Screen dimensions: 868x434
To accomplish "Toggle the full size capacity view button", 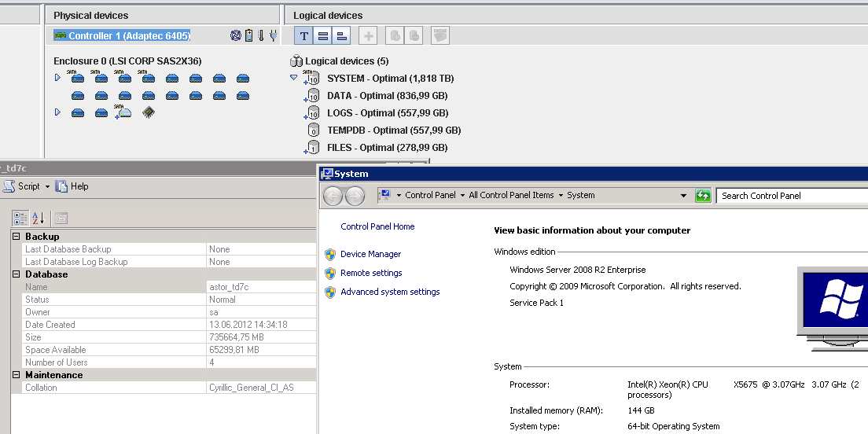I will click(322, 35).
